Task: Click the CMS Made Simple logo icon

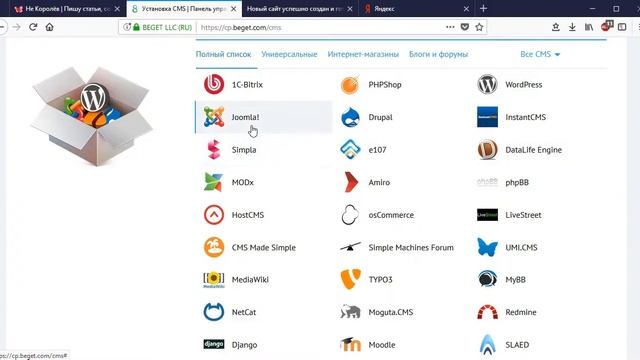Action: [214, 247]
